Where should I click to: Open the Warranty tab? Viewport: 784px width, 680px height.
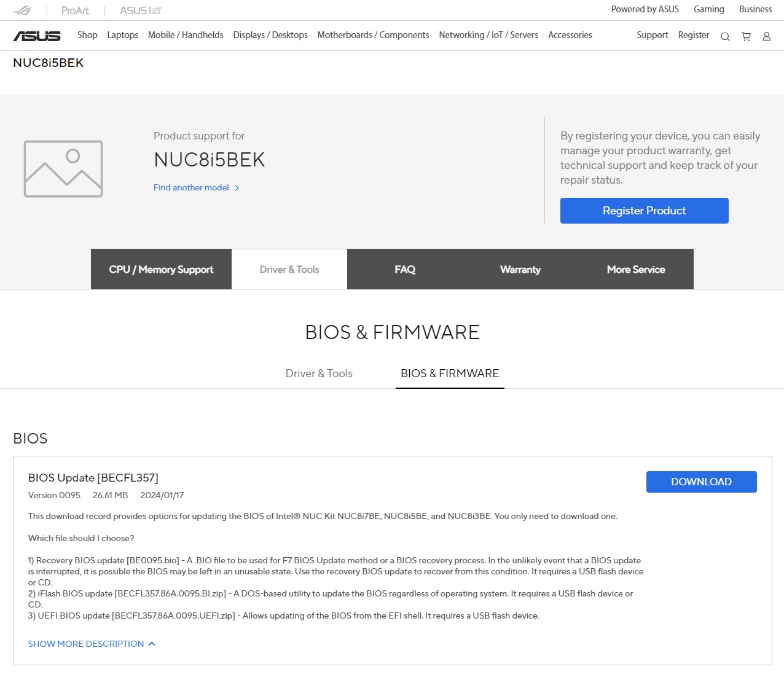pyautogui.click(x=520, y=269)
